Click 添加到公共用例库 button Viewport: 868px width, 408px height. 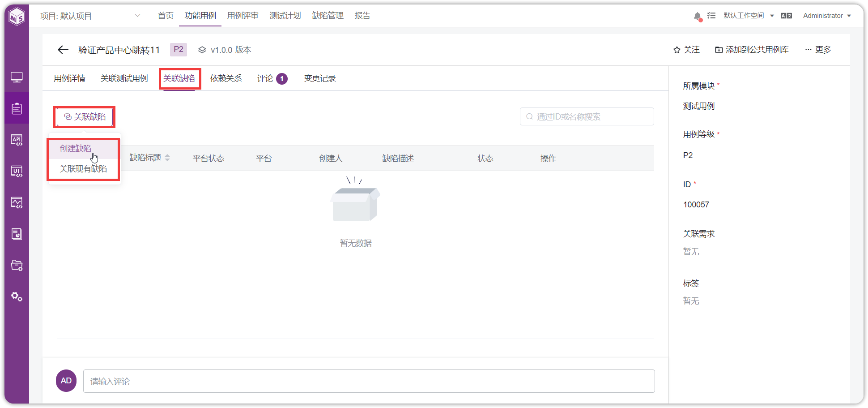[752, 50]
